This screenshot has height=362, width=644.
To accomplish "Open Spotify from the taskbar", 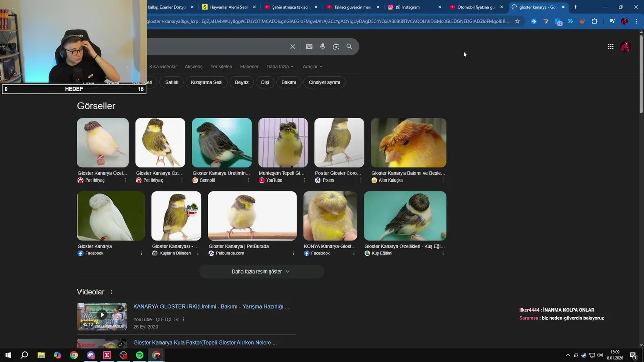I will click(x=140, y=355).
